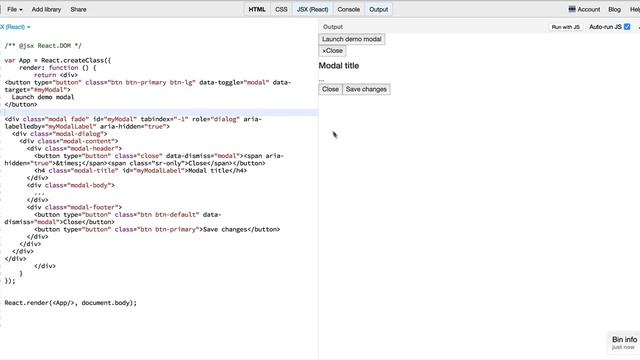Image resolution: width=640 pixels, height=360 pixels.
Task: Click Add library menu item
Action: (x=46, y=9)
